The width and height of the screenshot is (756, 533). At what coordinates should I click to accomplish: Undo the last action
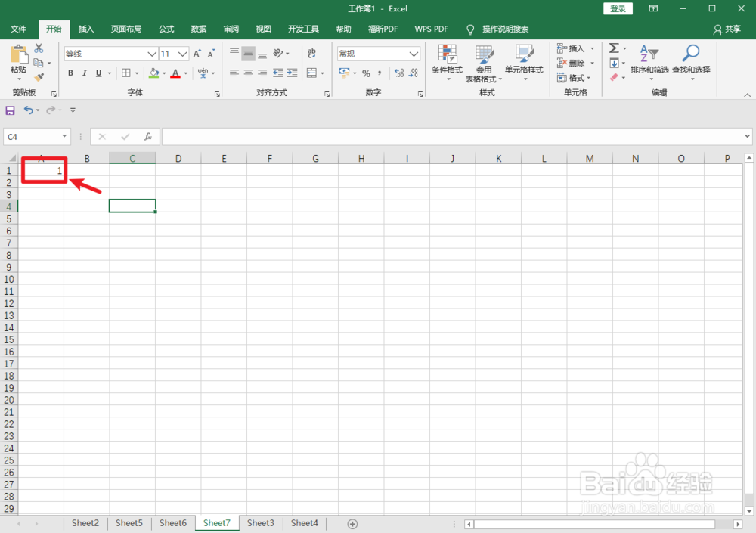click(29, 110)
